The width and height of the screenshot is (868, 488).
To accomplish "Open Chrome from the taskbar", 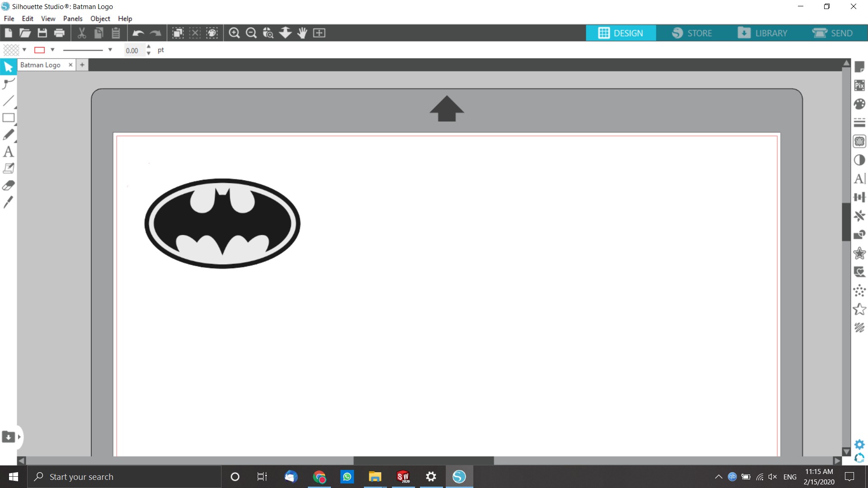I will point(319,477).
